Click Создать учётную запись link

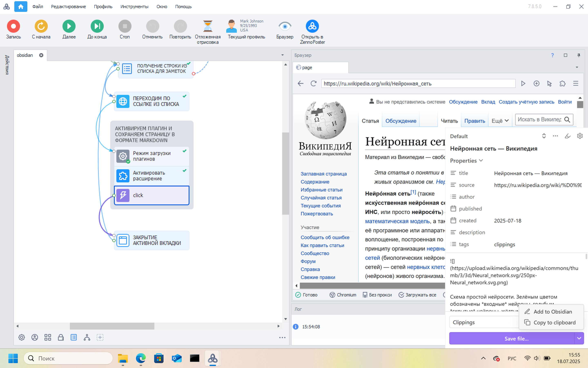click(x=526, y=102)
